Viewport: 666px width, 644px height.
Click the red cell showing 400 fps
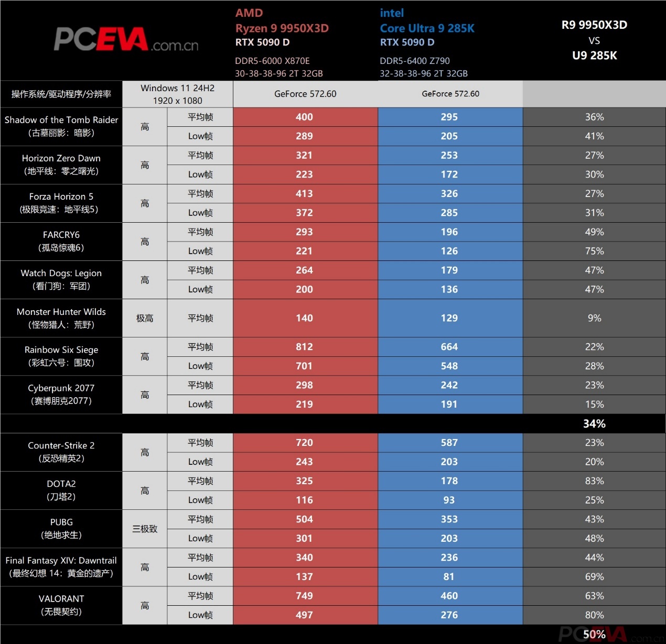(x=305, y=117)
